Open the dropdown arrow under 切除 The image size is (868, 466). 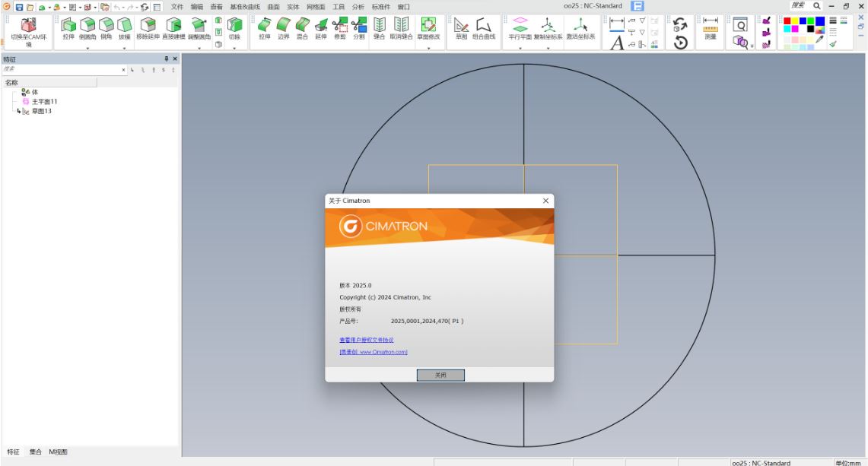[234, 47]
